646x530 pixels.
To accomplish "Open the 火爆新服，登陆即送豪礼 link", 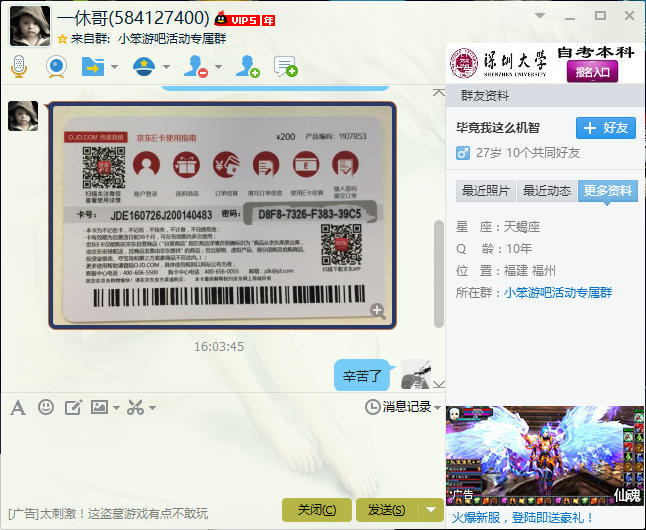I will (522, 518).
